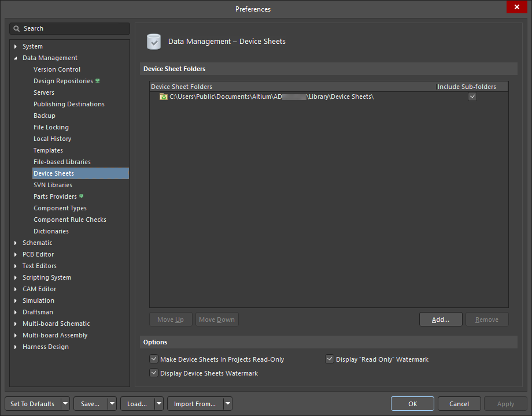Open Component Rule Checks page
532x416 pixels.
(69, 220)
